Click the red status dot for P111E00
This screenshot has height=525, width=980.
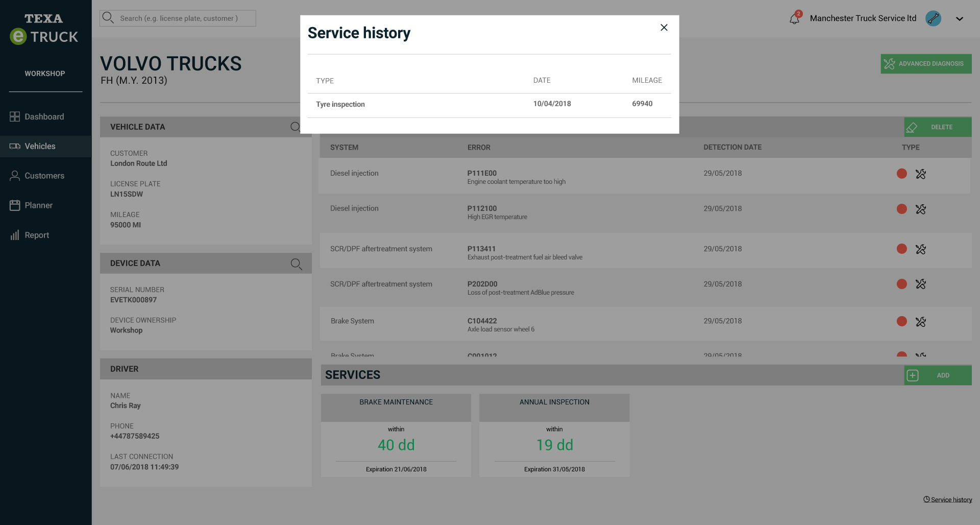pos(901,174)
